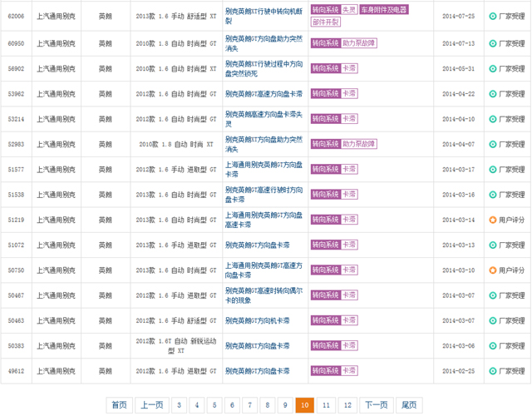
Task: Click status icon in complaint row 50383
Action: [493, 346]
